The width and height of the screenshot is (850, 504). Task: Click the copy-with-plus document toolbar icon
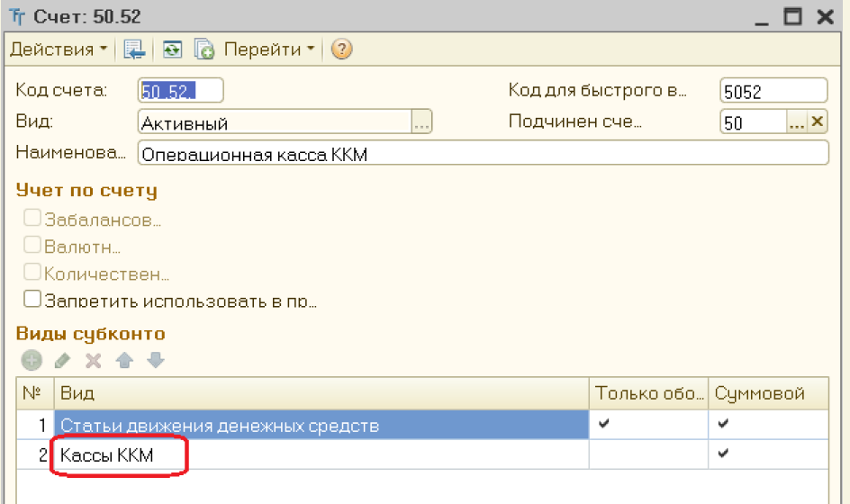pos(203,49)
